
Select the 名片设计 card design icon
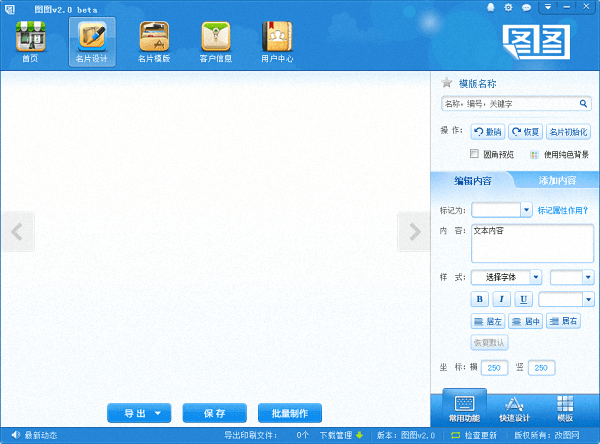tap(92, 42)
